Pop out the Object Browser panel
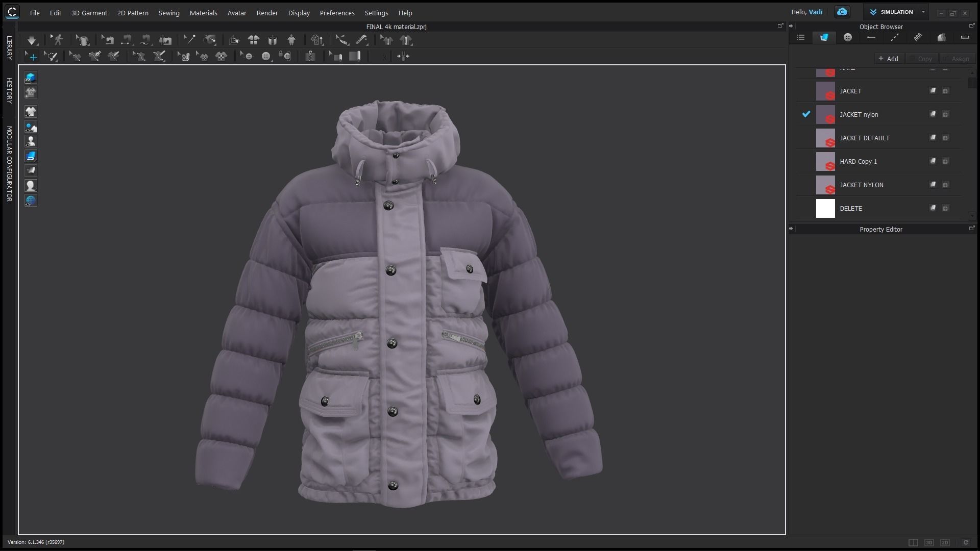The width and height of the screenshot is (980, 551). [x=971, y=26]
